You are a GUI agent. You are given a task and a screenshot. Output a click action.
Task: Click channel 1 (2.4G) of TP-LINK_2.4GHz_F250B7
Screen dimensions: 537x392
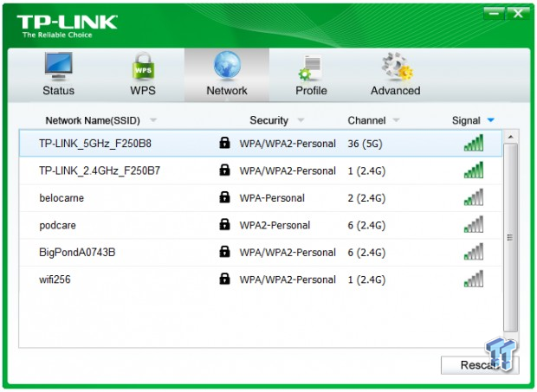click(x=366, y=170)
